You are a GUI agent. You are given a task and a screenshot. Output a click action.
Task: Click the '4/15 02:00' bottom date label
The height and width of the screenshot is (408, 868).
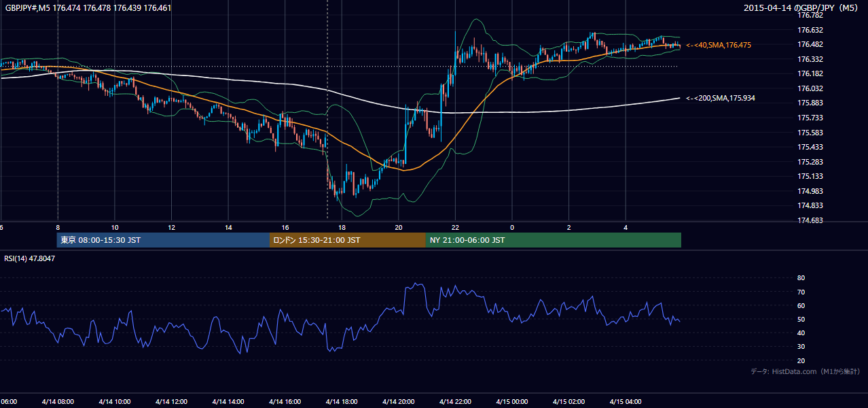pyautogui.click(x=569, y=402)
